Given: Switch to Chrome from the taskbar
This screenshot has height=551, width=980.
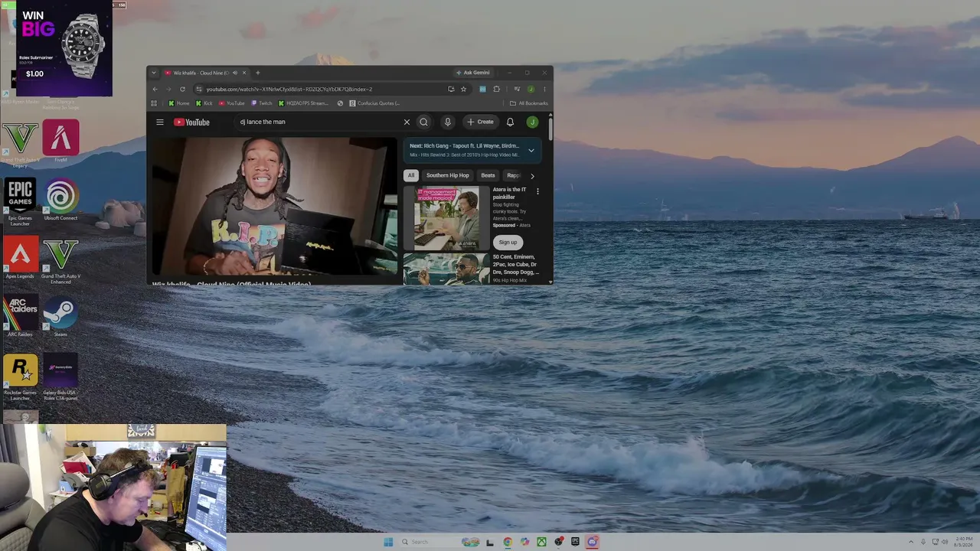Looking at the screenshot, I should tap(508, 542).
